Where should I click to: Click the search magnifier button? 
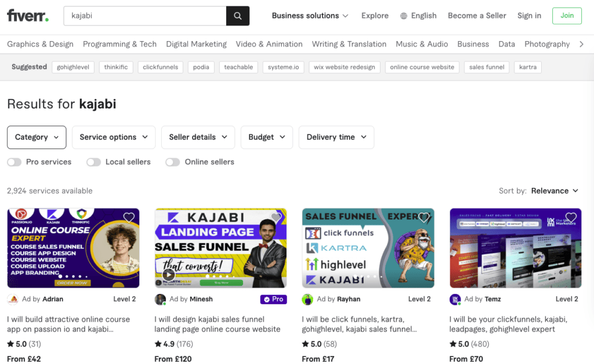point(237,16)
